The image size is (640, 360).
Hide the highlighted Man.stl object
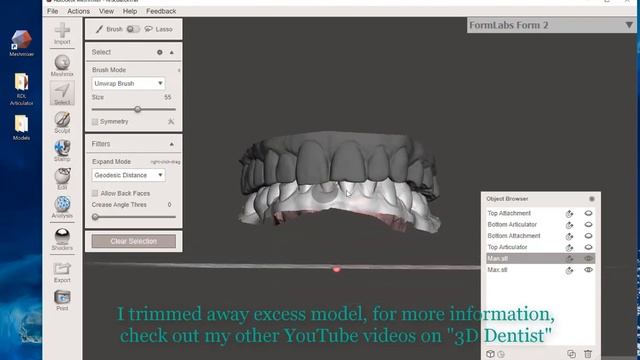tap(588, 258)
